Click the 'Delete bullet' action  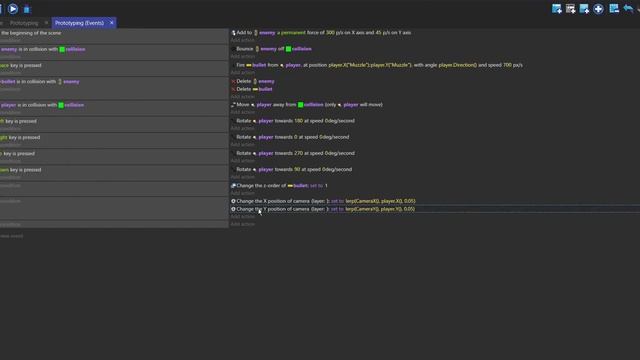[x=252, y=89]
